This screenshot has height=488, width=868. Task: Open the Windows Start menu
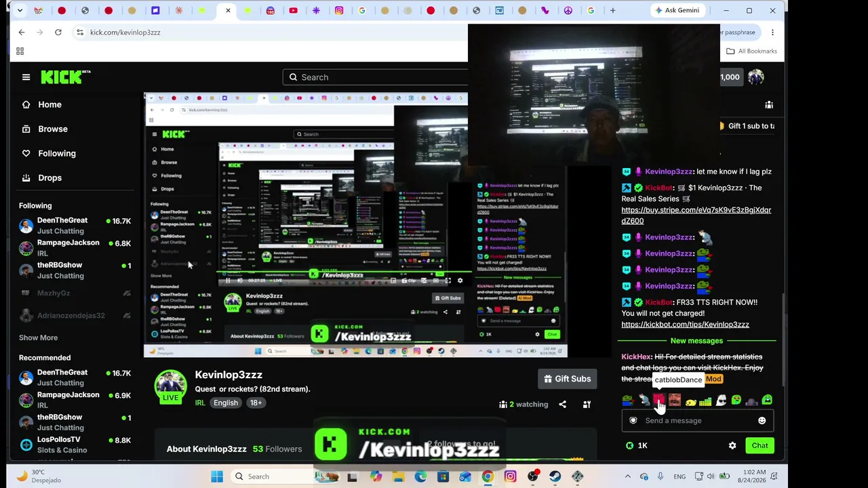(217, 476)
